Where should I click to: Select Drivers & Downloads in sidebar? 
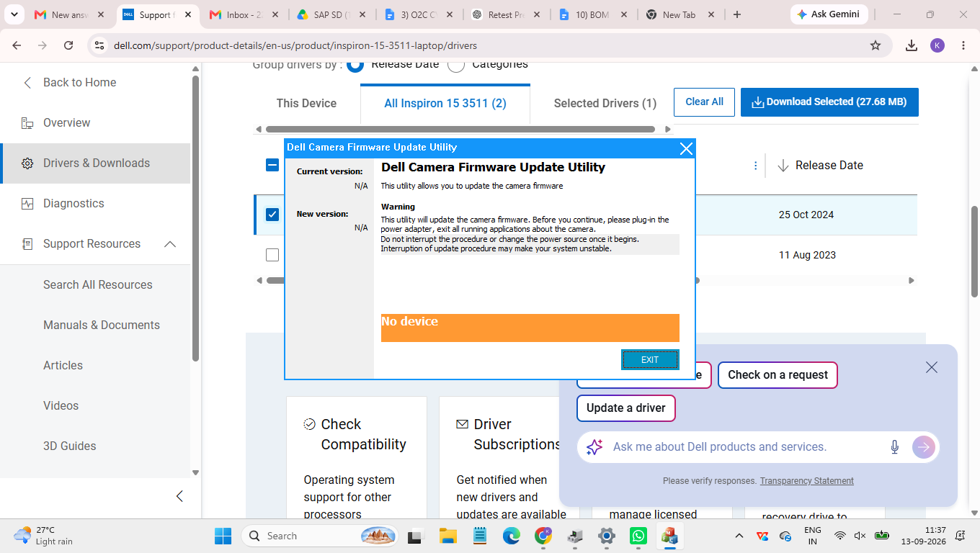pyautogui.click(x=97, y=163)
